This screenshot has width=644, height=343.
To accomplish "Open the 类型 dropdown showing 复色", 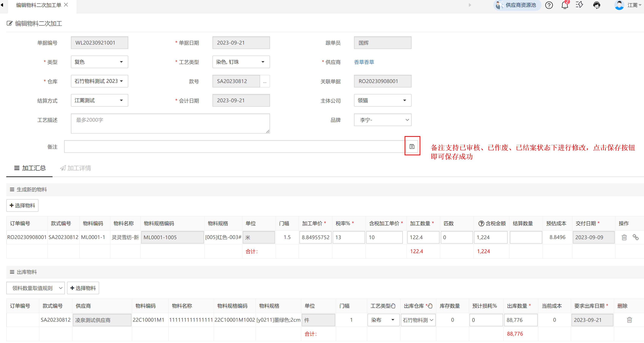I will coord(99,62).
